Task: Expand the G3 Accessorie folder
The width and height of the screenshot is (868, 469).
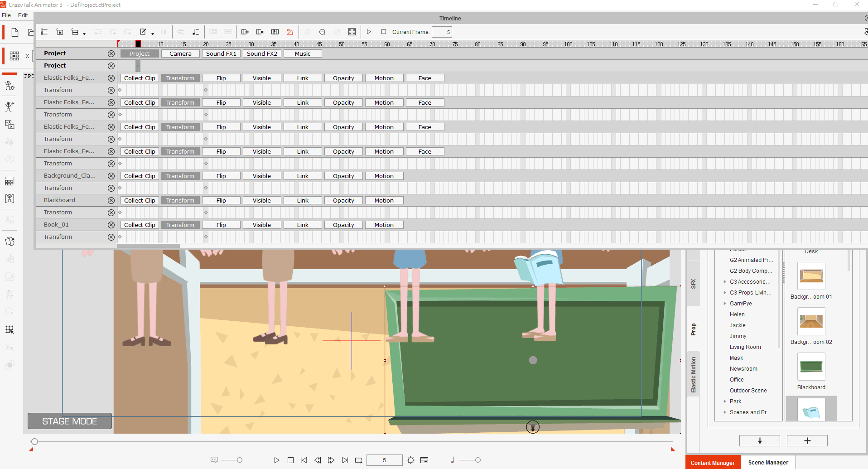Action: point(725,282)
